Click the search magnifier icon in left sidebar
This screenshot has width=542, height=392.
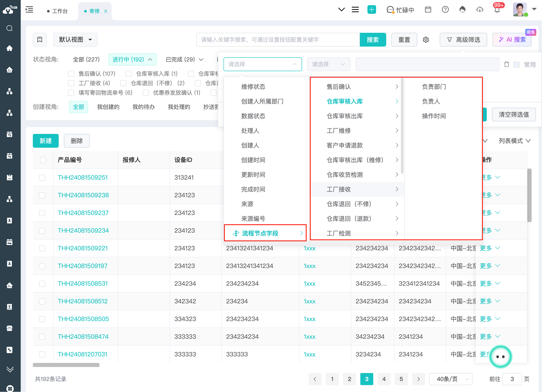9,28
